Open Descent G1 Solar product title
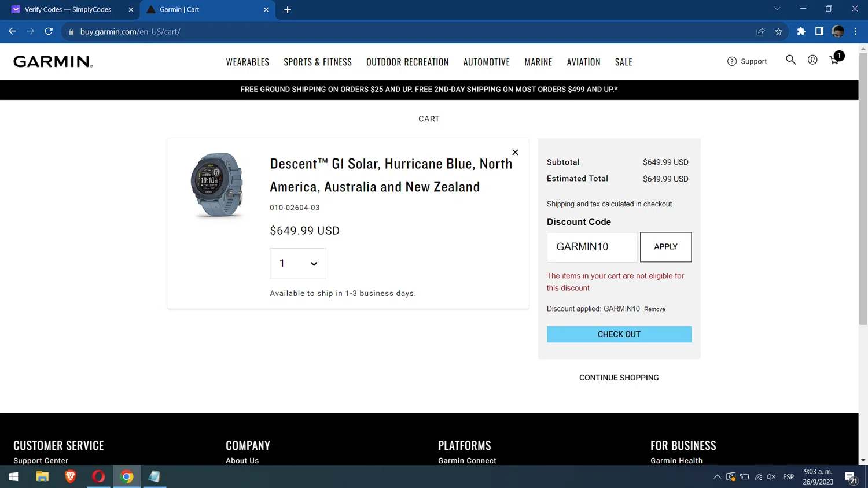The image size is (868, 488). (391, 175)
